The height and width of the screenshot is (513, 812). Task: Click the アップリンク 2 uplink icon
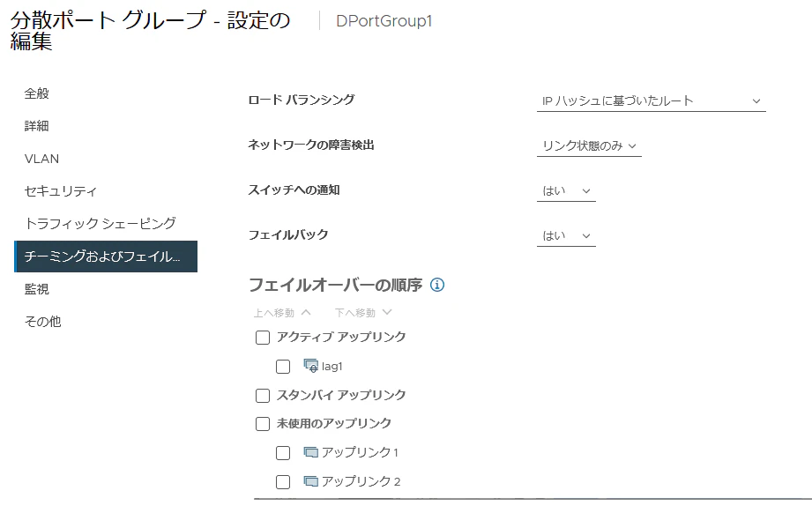tap(310, 481)
